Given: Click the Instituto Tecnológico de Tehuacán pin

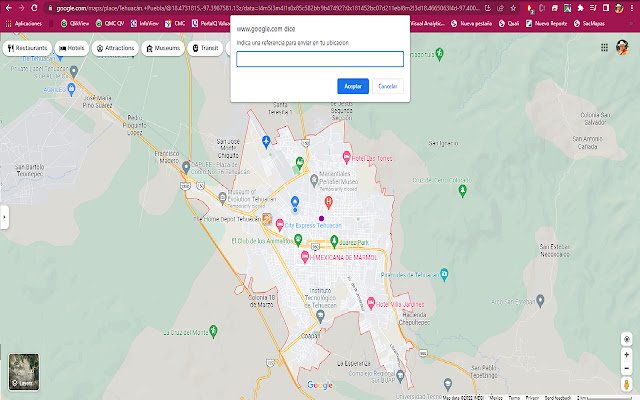Looking at the screenshot, I should point(320,316).
